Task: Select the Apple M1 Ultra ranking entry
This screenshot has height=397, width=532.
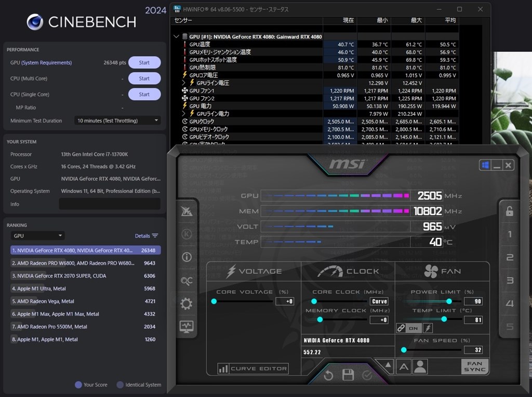Action: [x=86, y=288]
